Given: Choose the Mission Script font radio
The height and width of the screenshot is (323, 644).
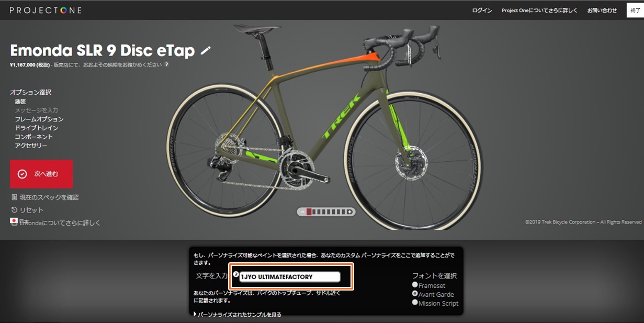Looking at the screenshot, I should click(415, 302).
